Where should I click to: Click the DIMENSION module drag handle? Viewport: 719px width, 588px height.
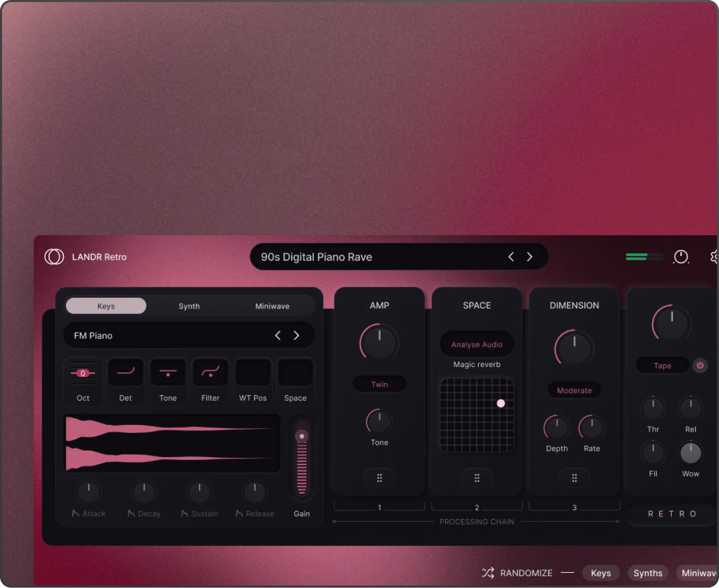(574, 478)
